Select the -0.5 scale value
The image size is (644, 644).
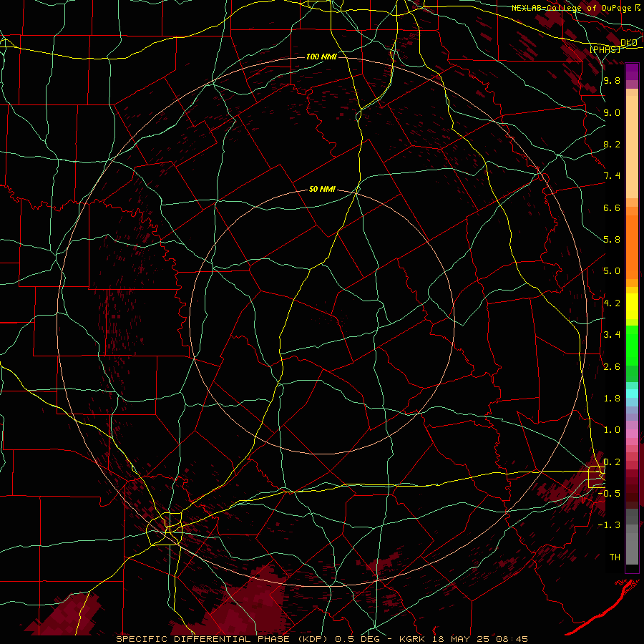click(x=609, y=494)
